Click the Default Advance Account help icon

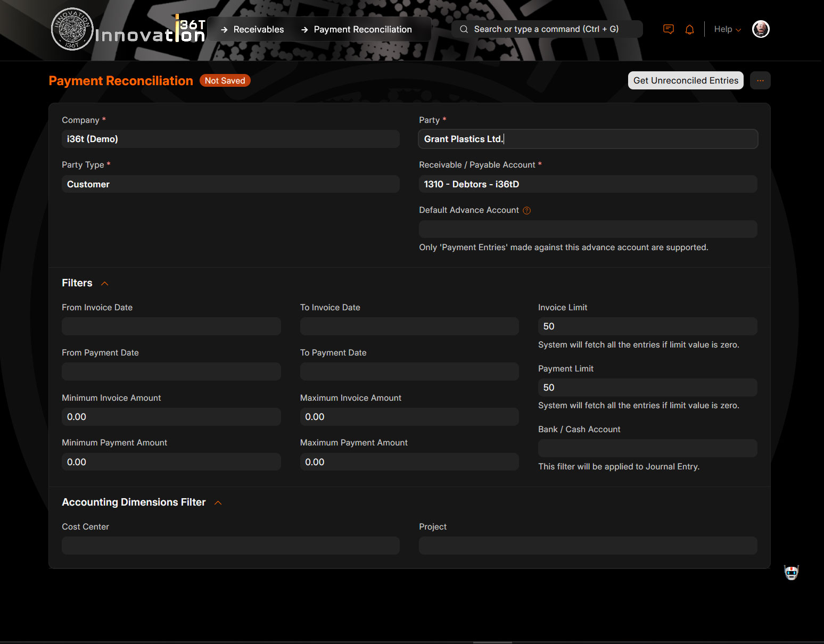[526, 210]
